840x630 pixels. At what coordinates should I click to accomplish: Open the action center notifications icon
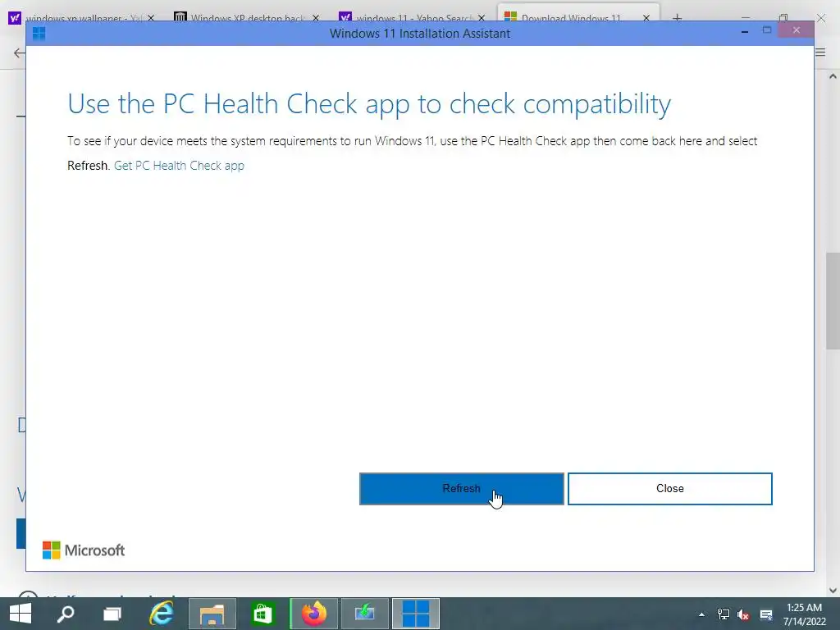766,614
